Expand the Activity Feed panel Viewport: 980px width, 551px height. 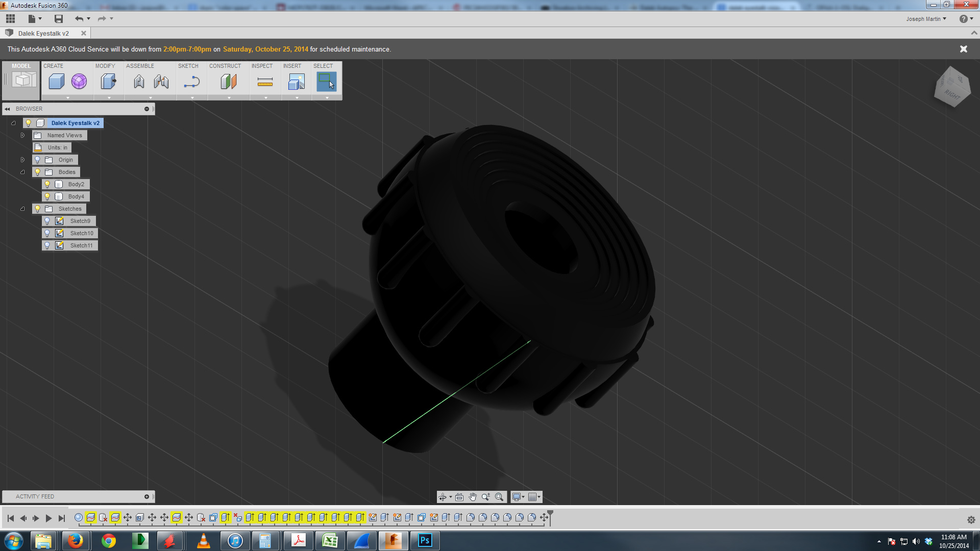pos(146,496)
